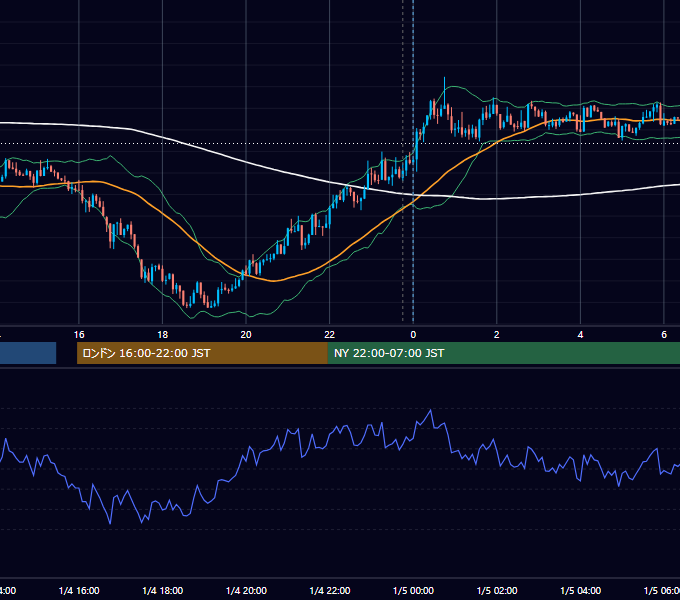
Task: Select the 6 hour label on the price chart axis
Action: (664, 335)
